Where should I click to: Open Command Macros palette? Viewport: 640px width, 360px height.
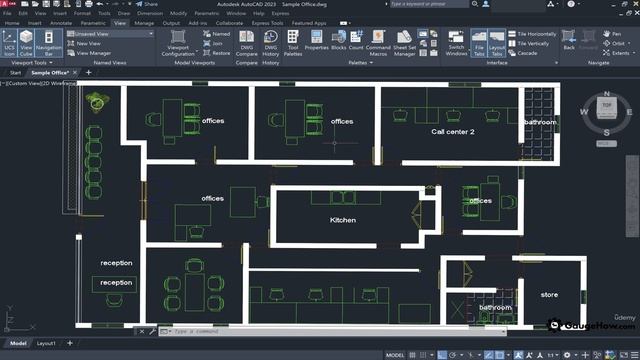378,43
